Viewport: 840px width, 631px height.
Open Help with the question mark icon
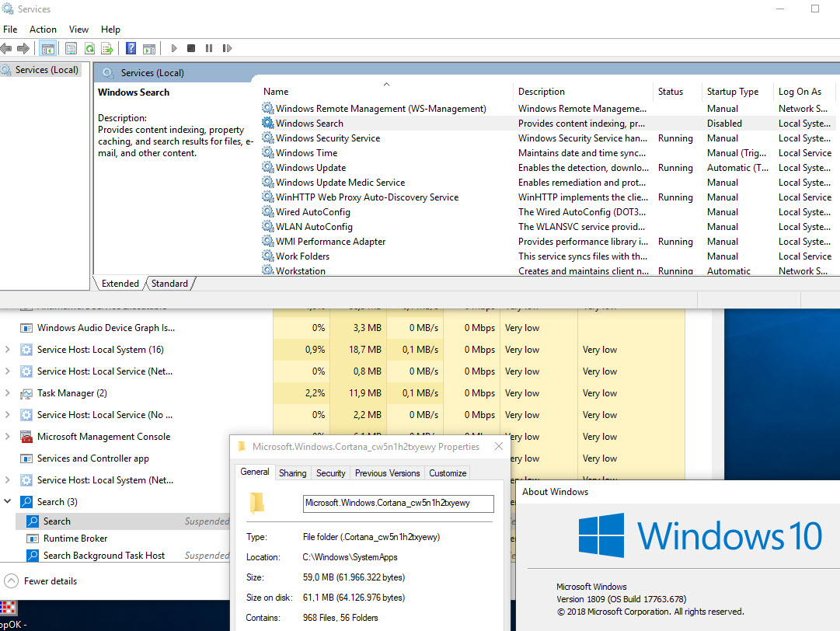click(x=131, y=49)
